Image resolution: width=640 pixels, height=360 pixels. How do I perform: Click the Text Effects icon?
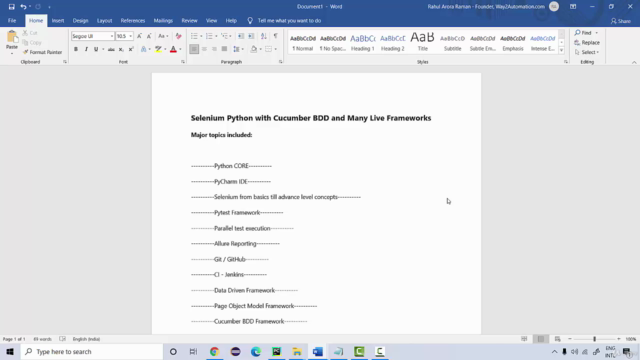tap(144, 49)
